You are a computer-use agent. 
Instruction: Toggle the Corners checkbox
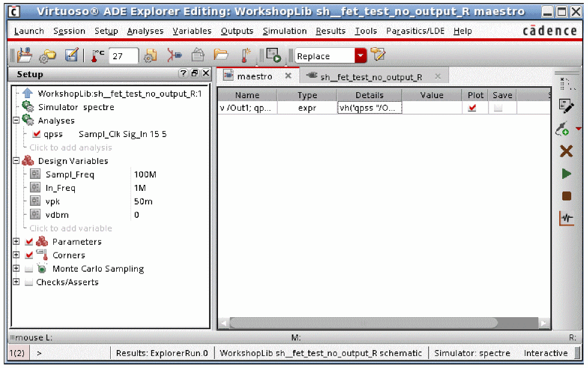coord(29,255)
